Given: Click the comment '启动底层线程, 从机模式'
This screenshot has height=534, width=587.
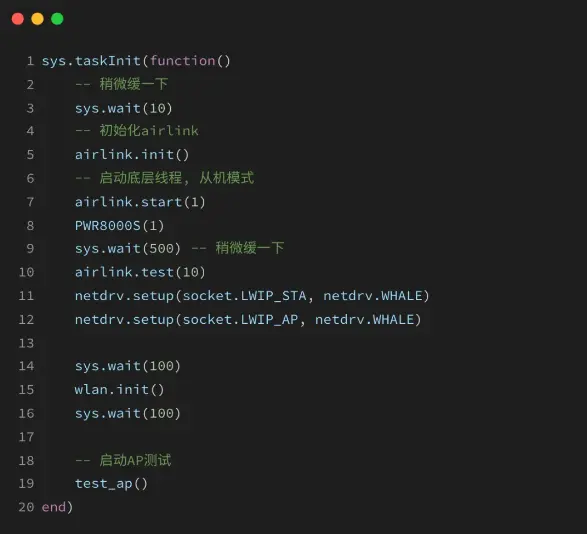Looking at the screenshot, I should tap(164, 178).
